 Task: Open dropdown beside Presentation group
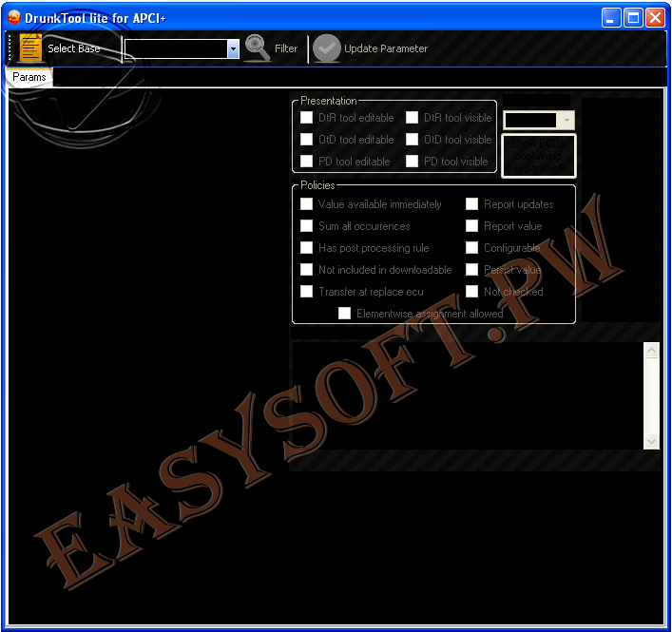pos(566,121)
